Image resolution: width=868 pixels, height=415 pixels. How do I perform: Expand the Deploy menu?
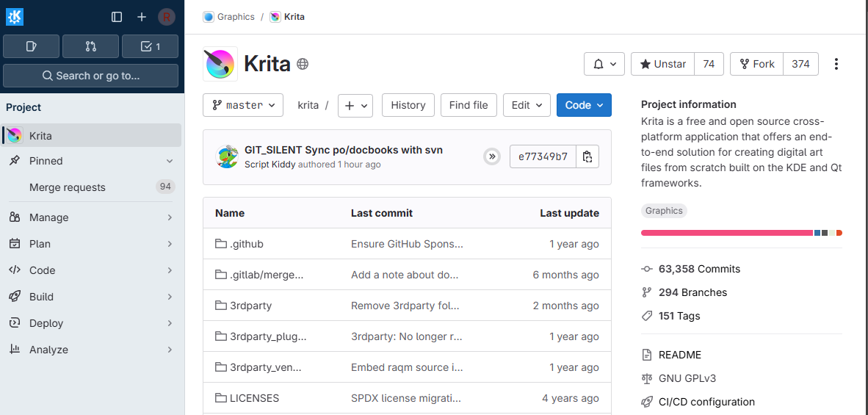point(91,323)
